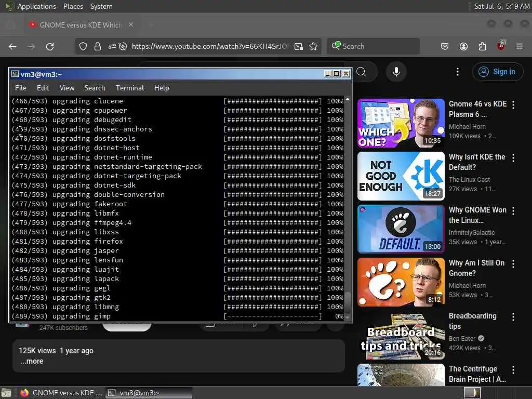Open Gnome 46 vs KDE Plasma 6 video title
Viewport: 532px width, 399px height.
coord(477,109)
